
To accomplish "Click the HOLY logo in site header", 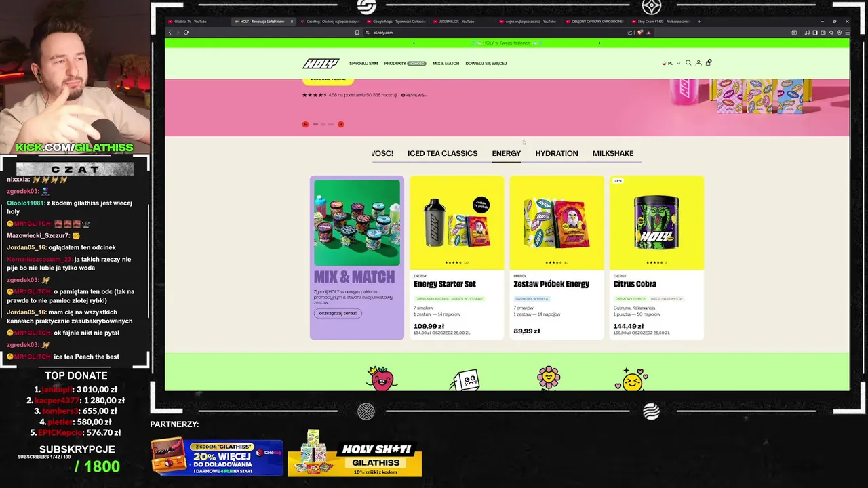I will [x=320, y=64].
